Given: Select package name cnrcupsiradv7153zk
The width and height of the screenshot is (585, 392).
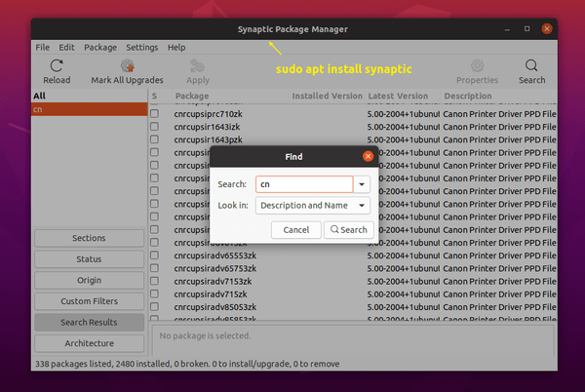Looking at the screenshot, I should [213, 281].
